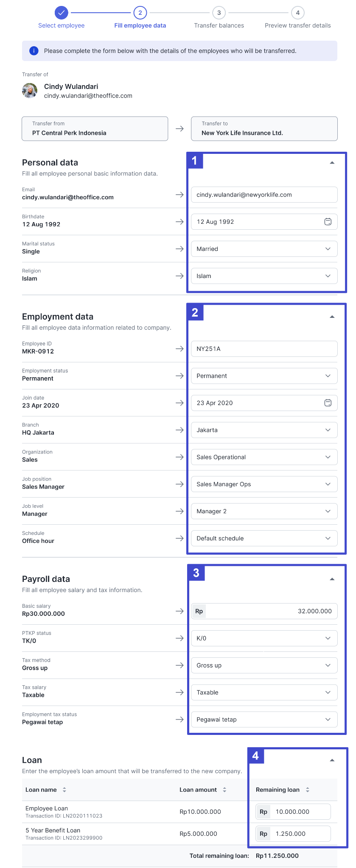The width and height of the screenshot is (356, 868).
Task: Collapse the Payroll data section
Action: (x=332, y=579)
